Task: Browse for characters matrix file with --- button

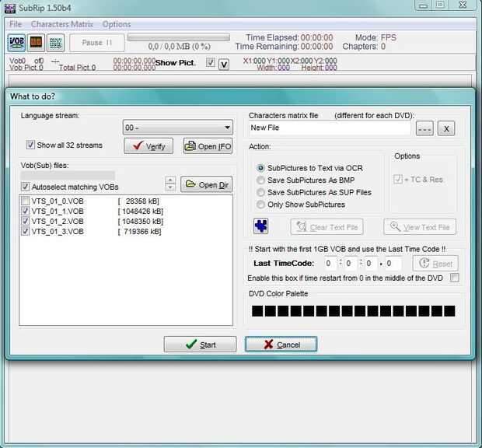Action: [x=424, y=128]
